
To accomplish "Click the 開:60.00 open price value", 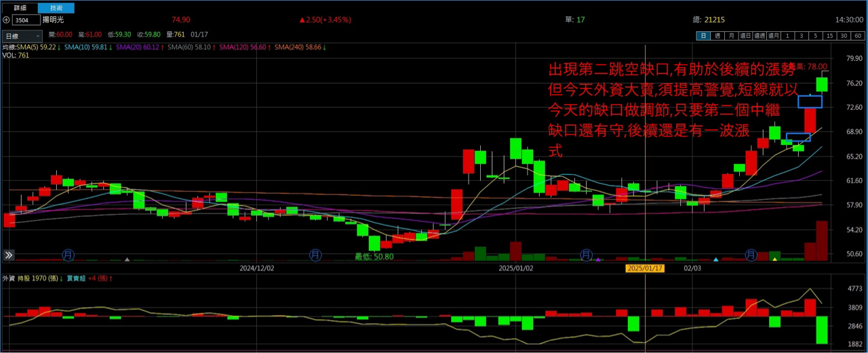I will [60, 35].
